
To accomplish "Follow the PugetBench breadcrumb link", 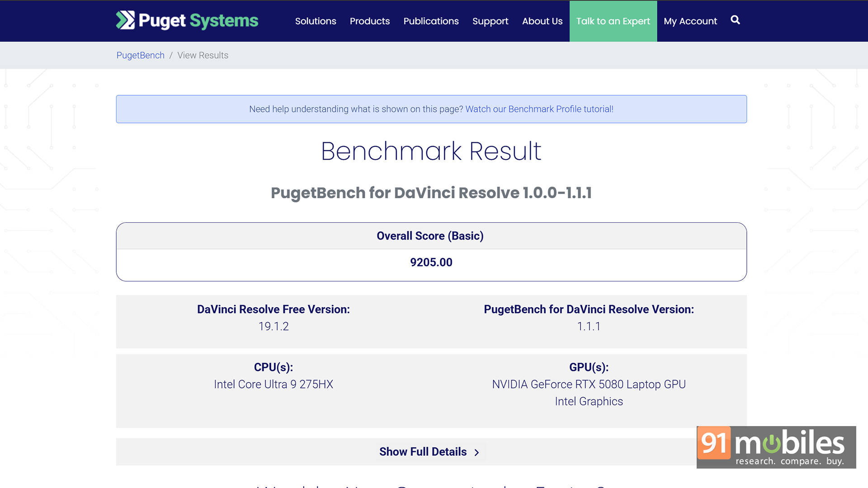I will 141,55.
